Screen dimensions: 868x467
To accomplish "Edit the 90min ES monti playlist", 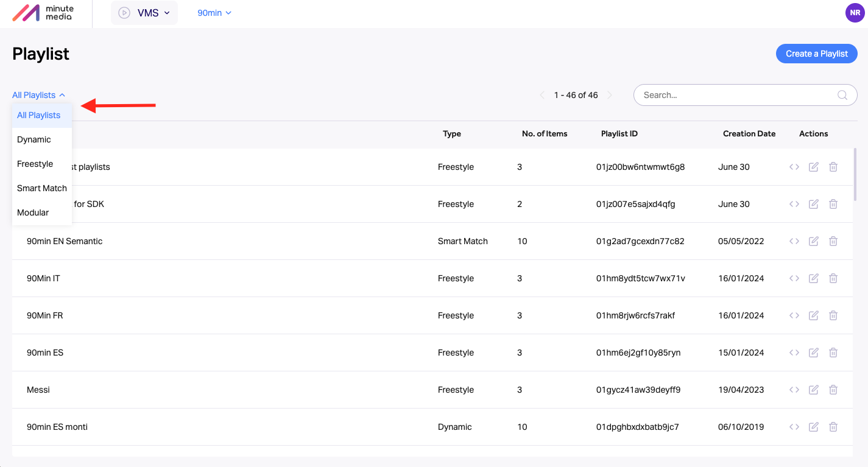I will point(813,427).
